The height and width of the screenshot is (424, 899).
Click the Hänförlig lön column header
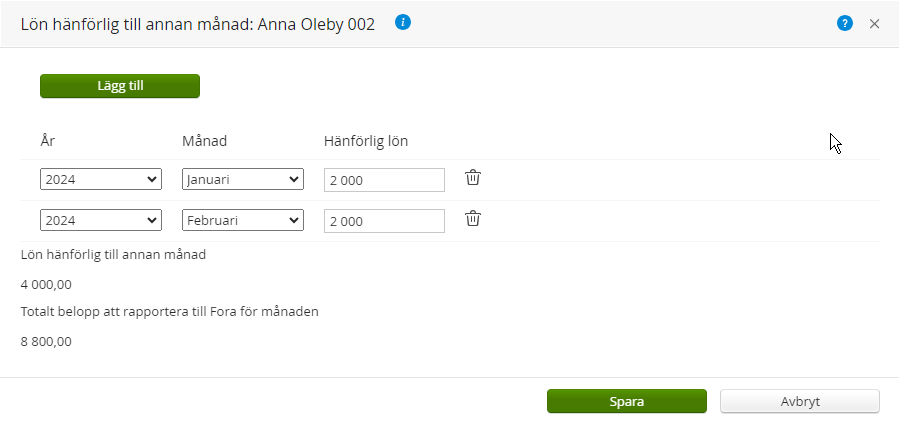[x=366, y=141]
